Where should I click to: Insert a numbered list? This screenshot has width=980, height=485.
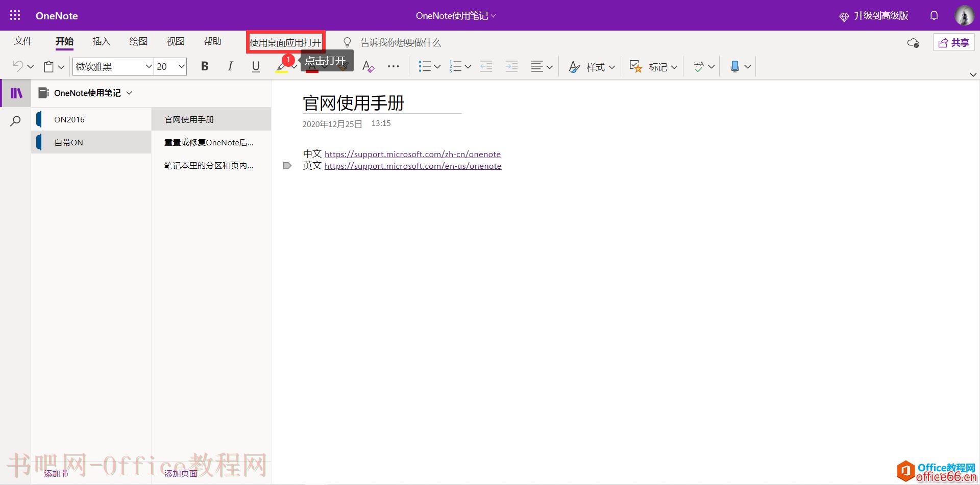click(455, 66)
